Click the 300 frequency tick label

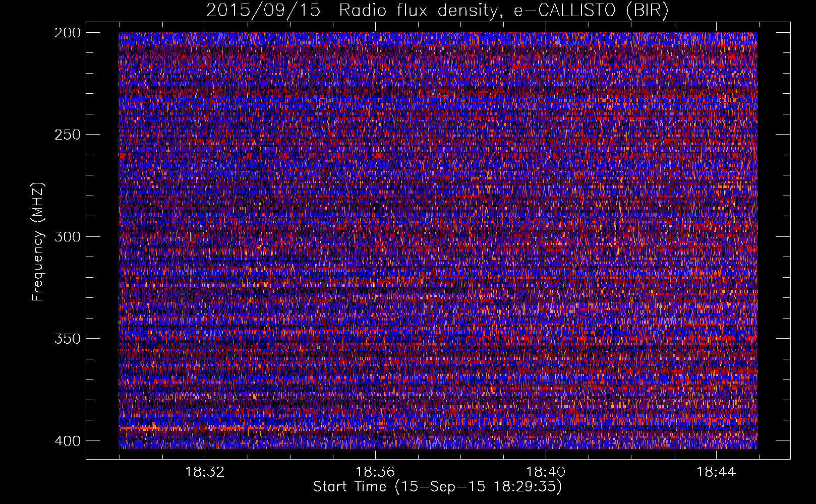[x=68, y=236]
